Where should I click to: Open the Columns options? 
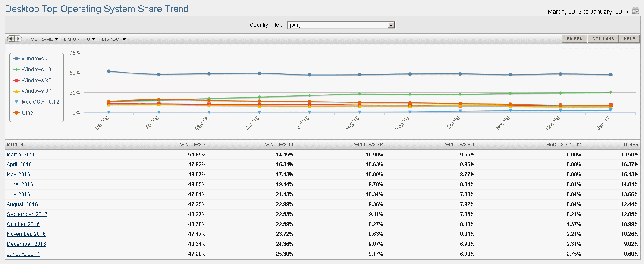[603, 39]
